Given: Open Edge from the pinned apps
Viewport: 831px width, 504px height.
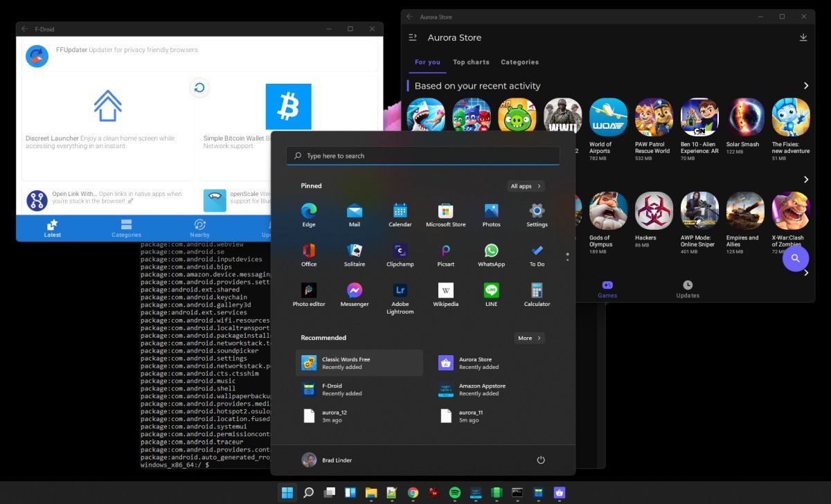Looking at the screenshot, I should [x=309, y=215].
